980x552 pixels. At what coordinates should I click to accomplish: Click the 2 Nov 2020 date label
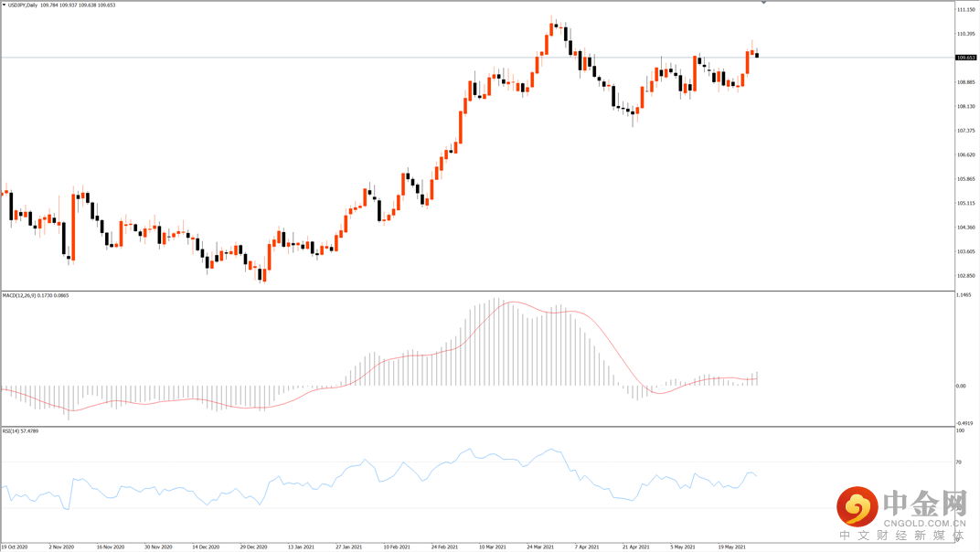tap(61, 547)
